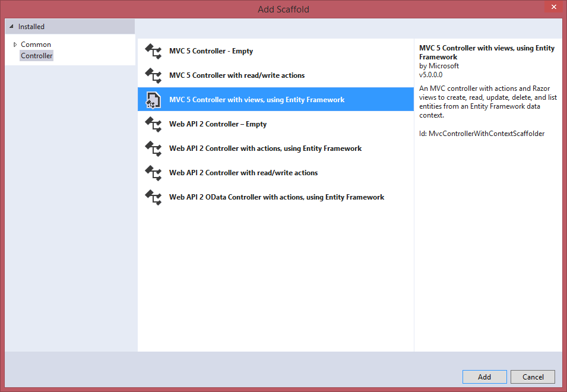Viewport: 567px width, 392px height.
Task: Click the Add Scaffold title bar text
Action: (x=284, y=10)
